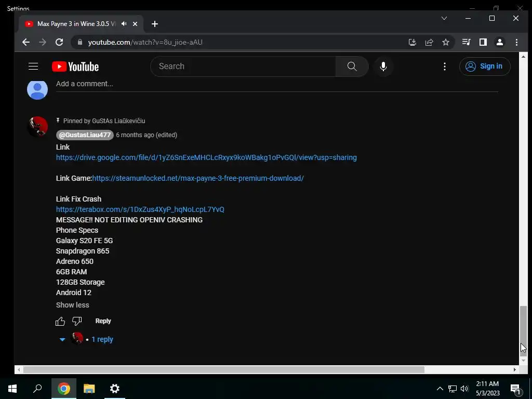Viewport: 532px width, 399px height.
Task: Click the YouTube search magnifier button
Action: [x=352, y=66]
